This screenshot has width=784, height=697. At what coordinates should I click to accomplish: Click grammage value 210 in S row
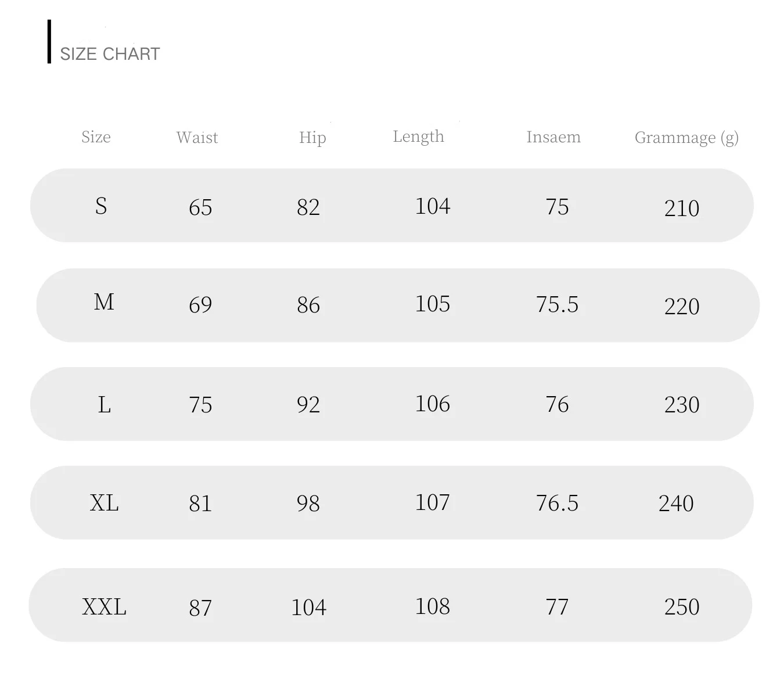(x=682, y=208)
